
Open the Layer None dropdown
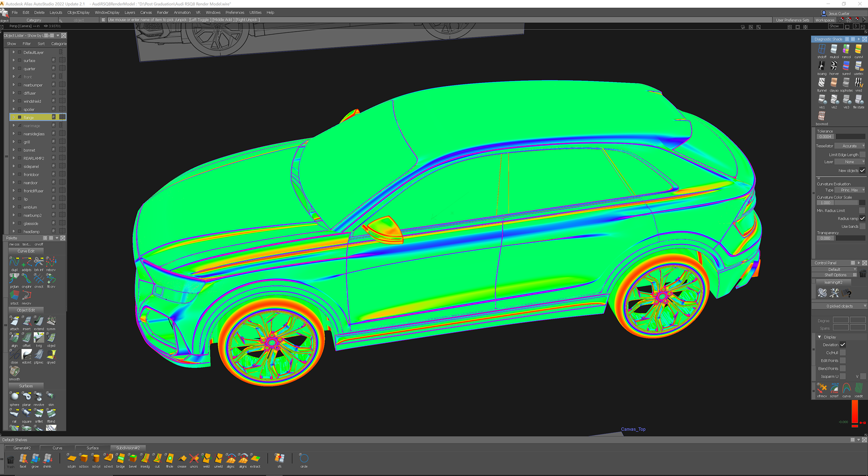pyautogui.click(x=850, y=162)
